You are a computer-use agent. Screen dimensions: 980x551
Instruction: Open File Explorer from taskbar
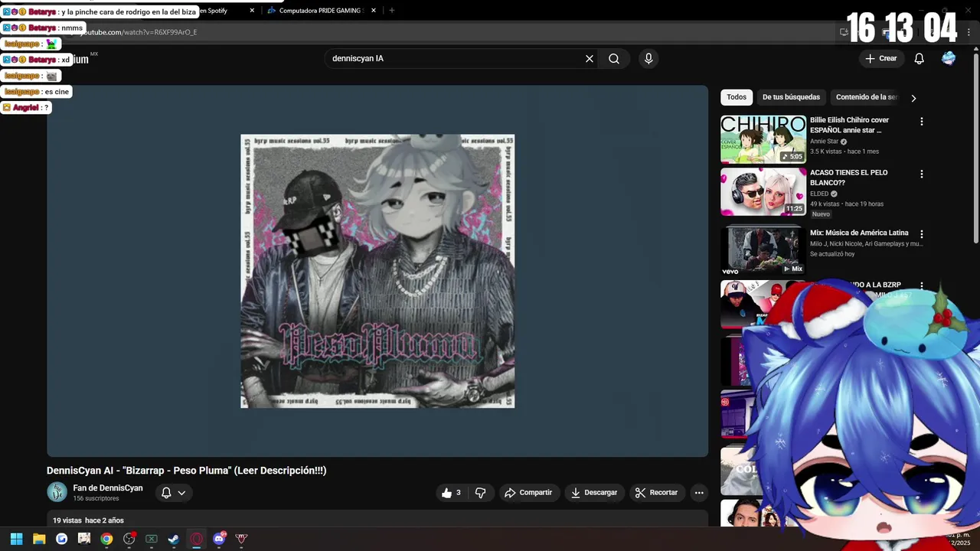pyautogui.click(x=39, y=539)
